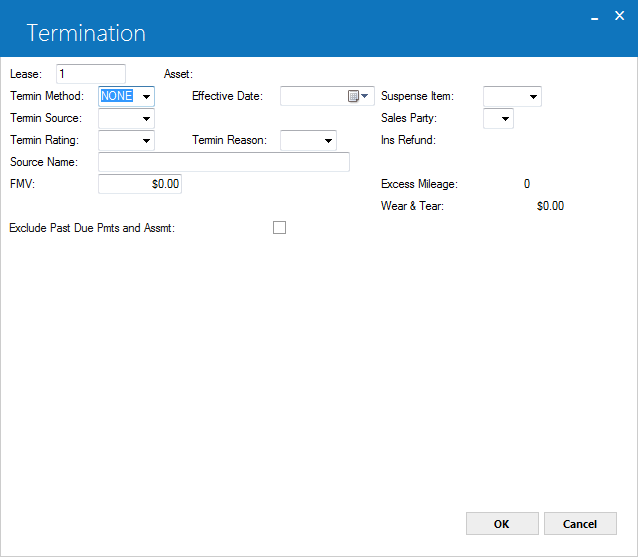Click the Cancel button
The image size is (638, 557).
580,524
